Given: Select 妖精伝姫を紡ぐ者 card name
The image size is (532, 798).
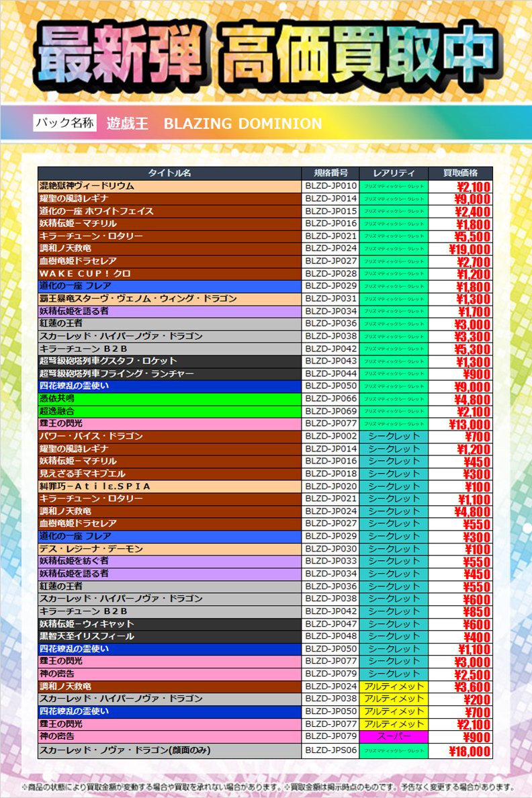Looking at the screenshot, I should 74,561.
